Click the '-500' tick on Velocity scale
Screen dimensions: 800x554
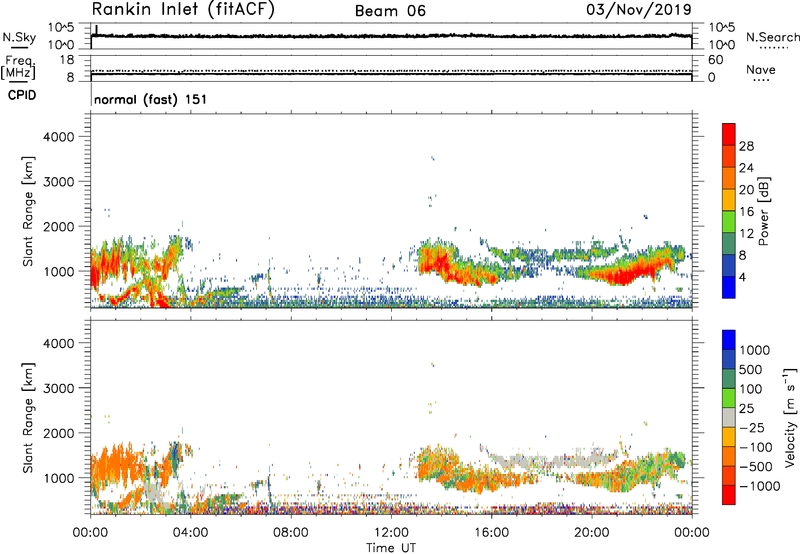click(756, 466)
